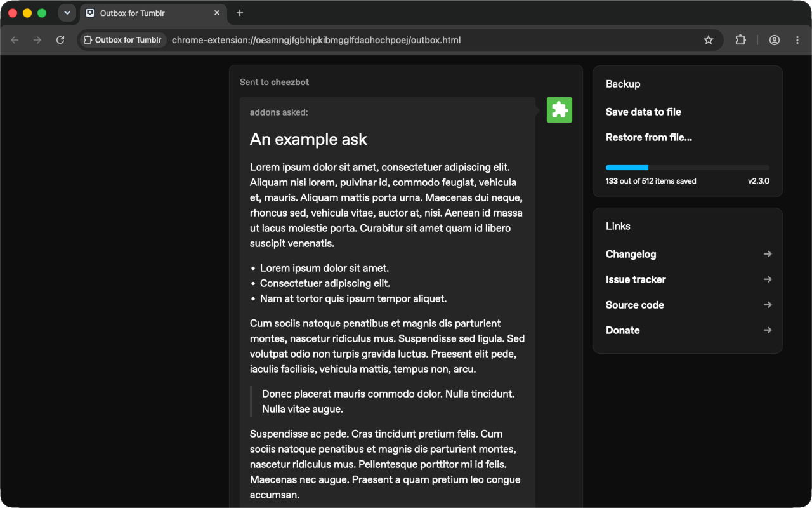Reload the Outbox page

60,40
